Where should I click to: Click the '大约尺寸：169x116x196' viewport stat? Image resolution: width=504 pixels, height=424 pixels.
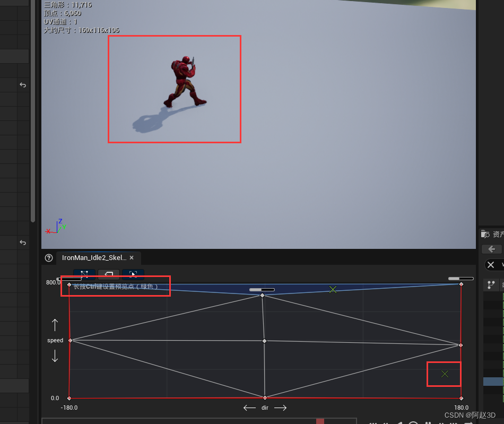click(82, 30)
